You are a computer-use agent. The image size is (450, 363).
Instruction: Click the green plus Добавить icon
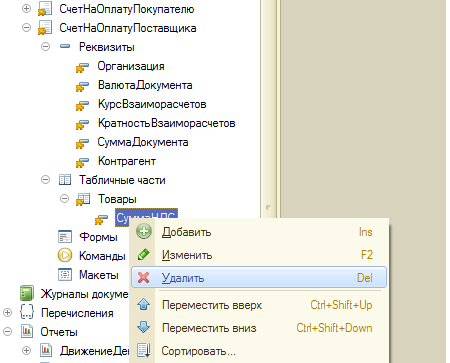(144, 231)
